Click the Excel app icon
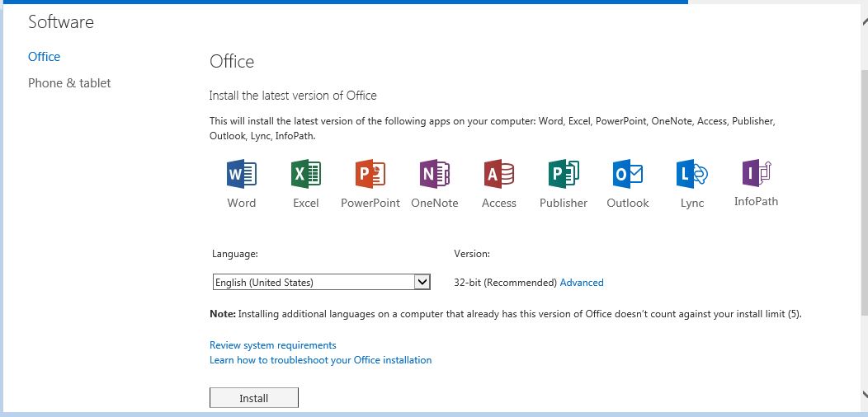Screen dimensions: 868x417 click(x=305, y=174)
